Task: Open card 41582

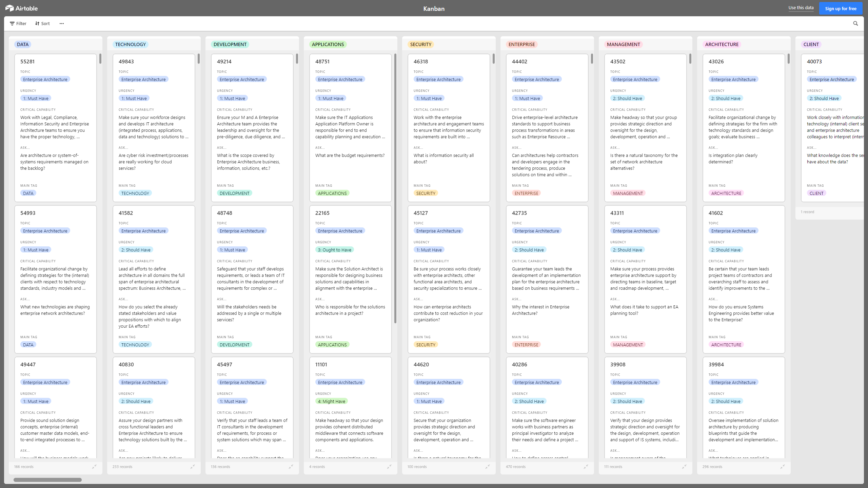Action: point(154,279)
